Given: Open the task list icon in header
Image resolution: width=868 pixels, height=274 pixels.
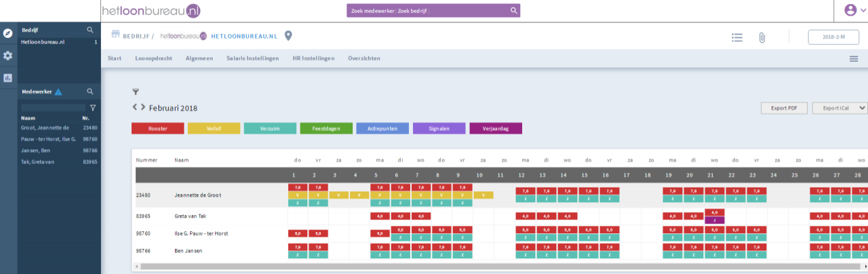Looking at the screenshot, I should (737, 37).
